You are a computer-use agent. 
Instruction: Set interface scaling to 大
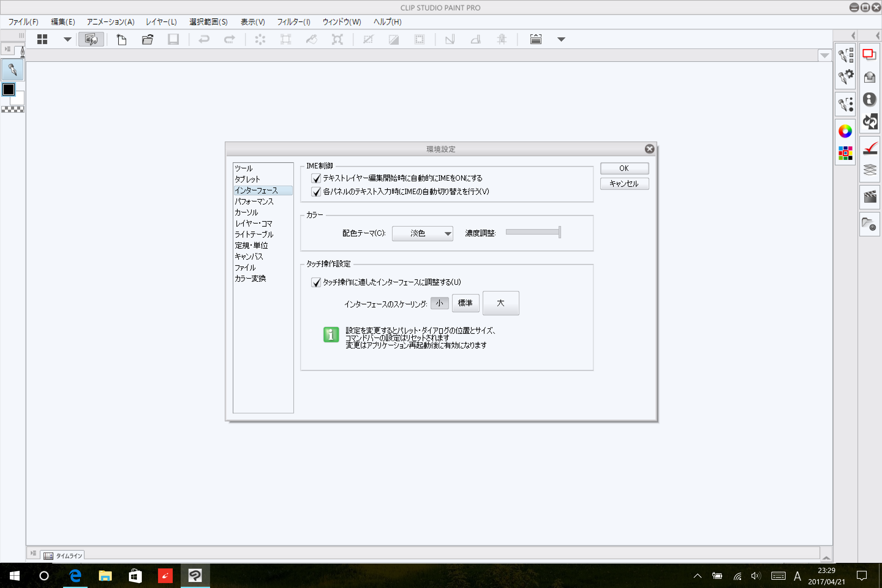pyautogui.click(x=500, y=303)
